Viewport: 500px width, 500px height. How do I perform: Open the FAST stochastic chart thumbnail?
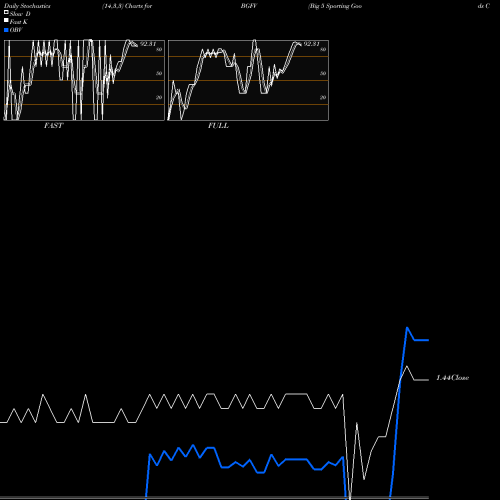84,80
